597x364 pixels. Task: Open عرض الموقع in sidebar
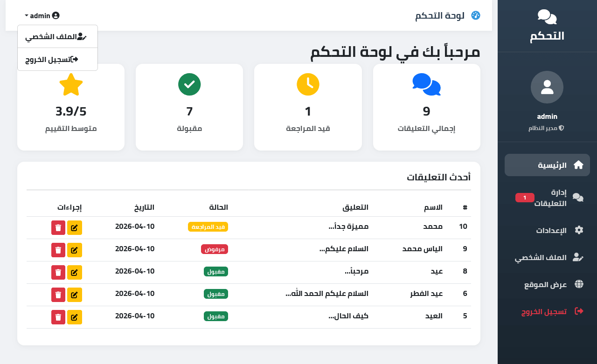tap(547, 284)
